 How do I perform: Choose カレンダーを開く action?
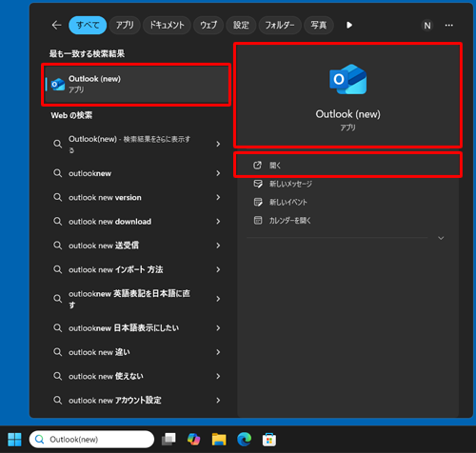coord(347,221)
